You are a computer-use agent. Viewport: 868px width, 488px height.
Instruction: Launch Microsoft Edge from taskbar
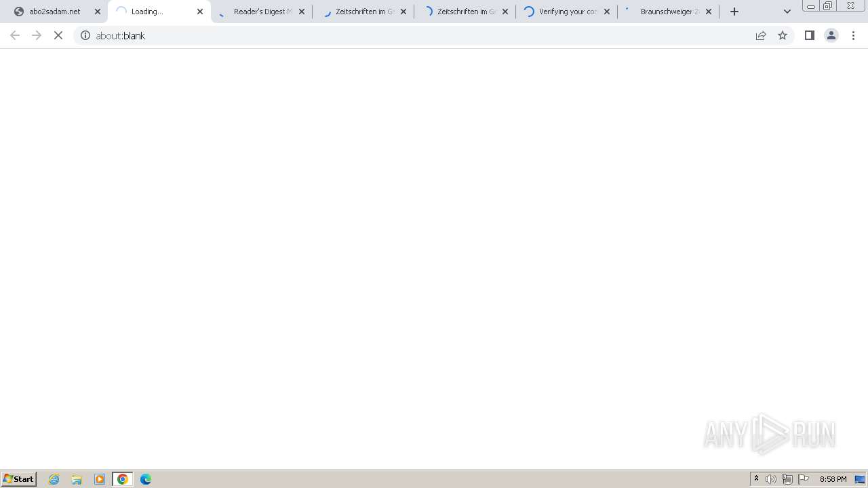click(x=146, y=479)
